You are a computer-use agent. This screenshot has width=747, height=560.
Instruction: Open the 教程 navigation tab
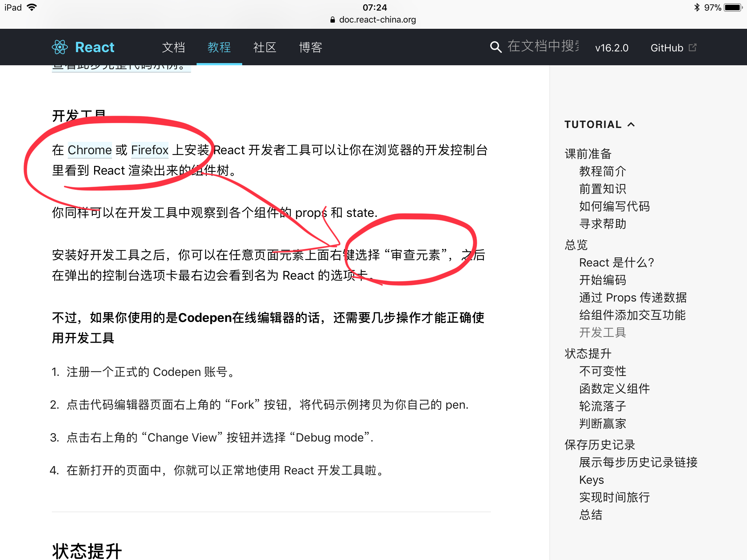pos(219,47)
